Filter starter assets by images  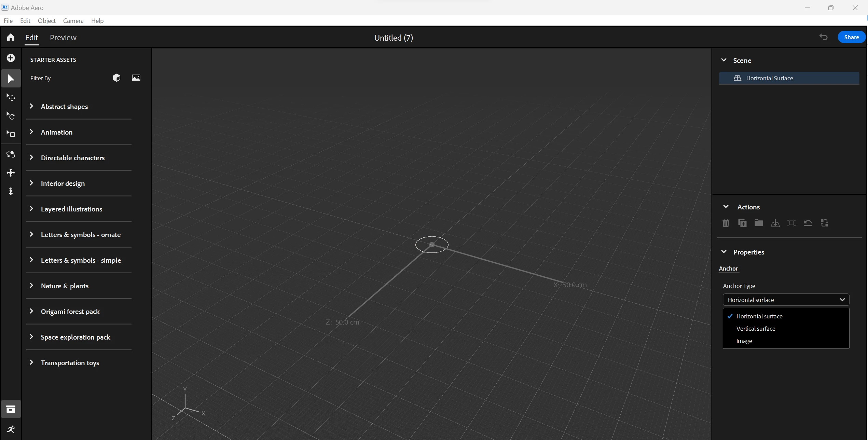tap(136, 78)
